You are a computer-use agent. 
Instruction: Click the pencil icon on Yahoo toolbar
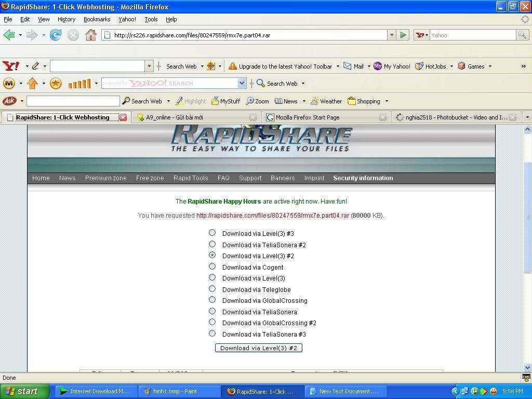(x=35, y=66)
